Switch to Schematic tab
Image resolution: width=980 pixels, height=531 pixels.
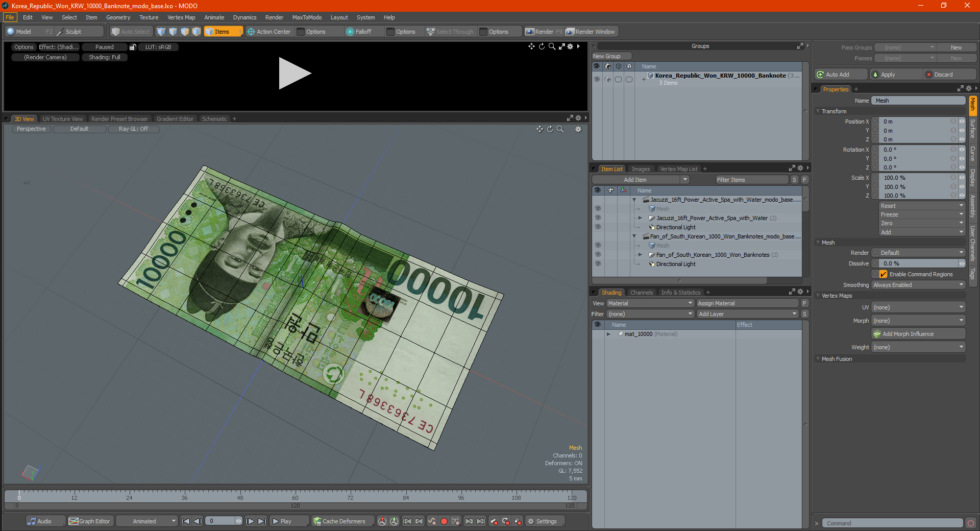point(214,119)
